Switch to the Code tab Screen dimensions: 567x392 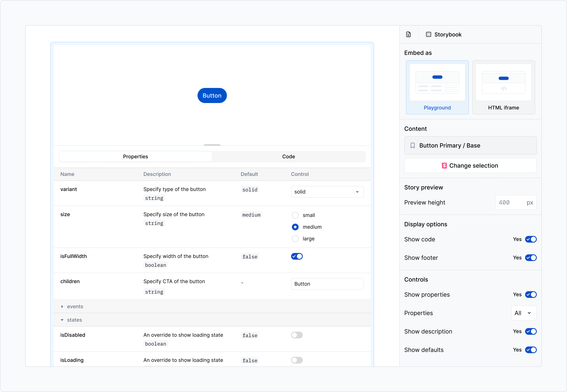tap(288, 157)
